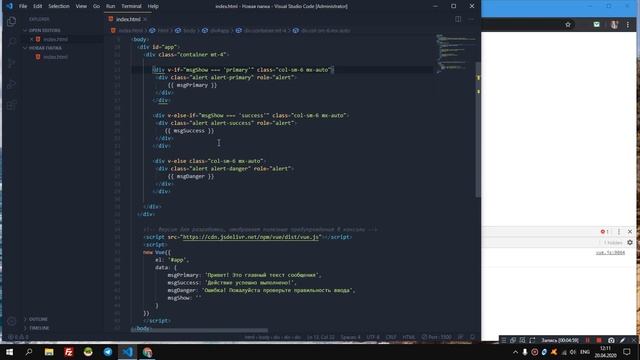This screenshot has width=640, height=360.
Task: Select the recorder pencil drawing tool
Action: point(622,340)
